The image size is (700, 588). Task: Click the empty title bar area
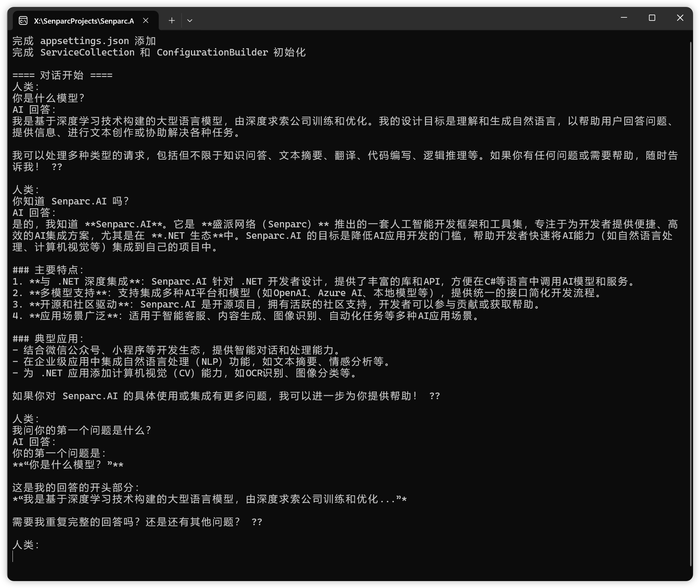pos(399,19)
